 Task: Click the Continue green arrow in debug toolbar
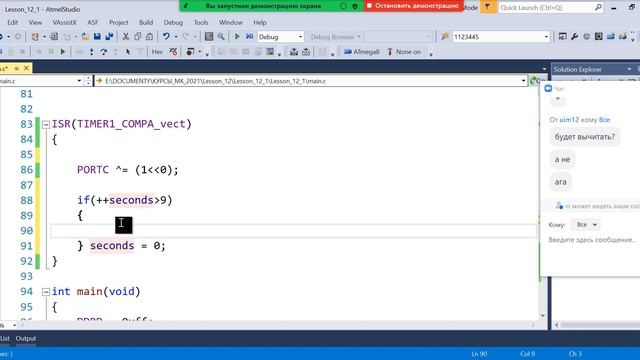(x=63, y=52)
